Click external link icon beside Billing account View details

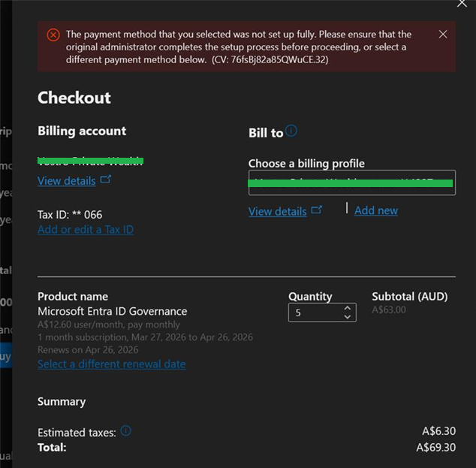[x=106, y=180]
